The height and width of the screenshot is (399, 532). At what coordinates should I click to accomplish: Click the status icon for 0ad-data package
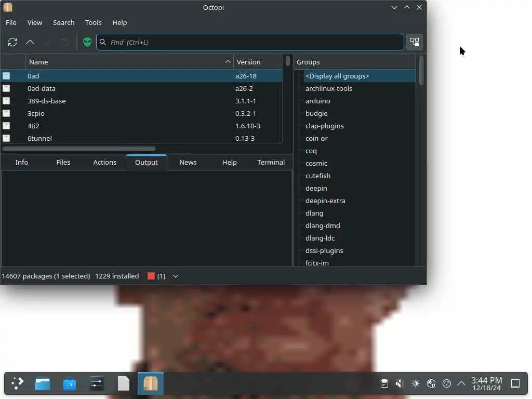point(6,88)
